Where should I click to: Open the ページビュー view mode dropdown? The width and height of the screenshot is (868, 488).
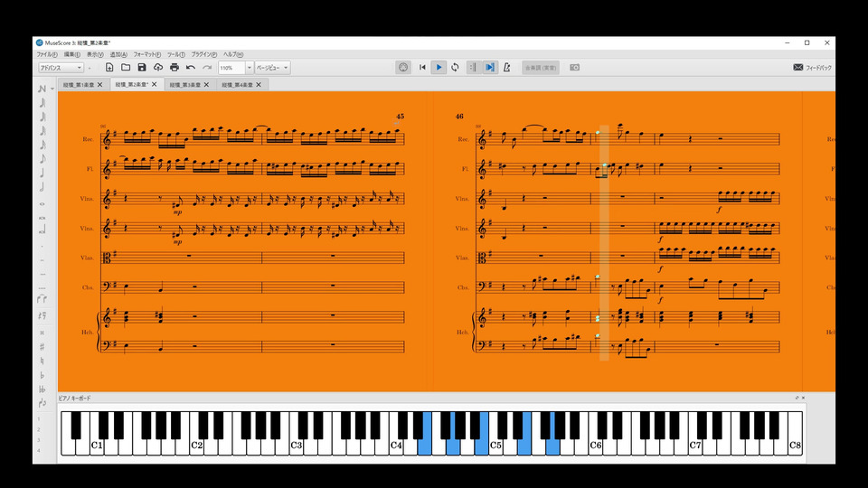point(272,68)
